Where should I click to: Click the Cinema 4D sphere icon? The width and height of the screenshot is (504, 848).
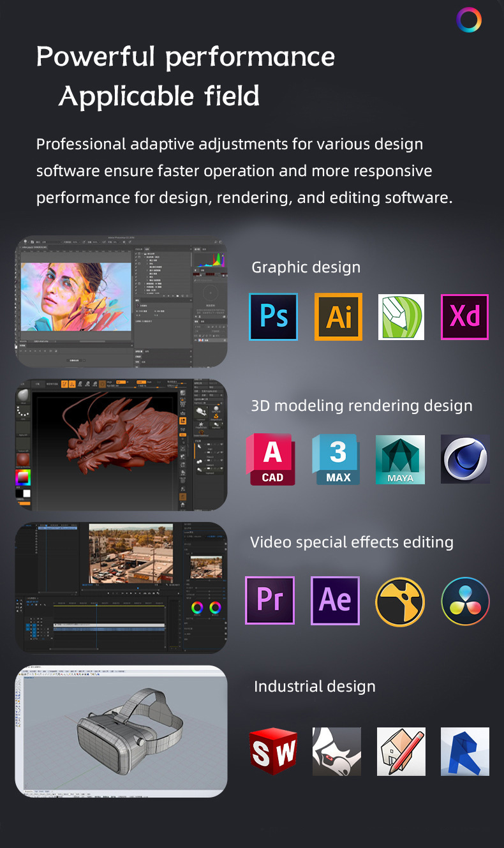pos(465,459)
